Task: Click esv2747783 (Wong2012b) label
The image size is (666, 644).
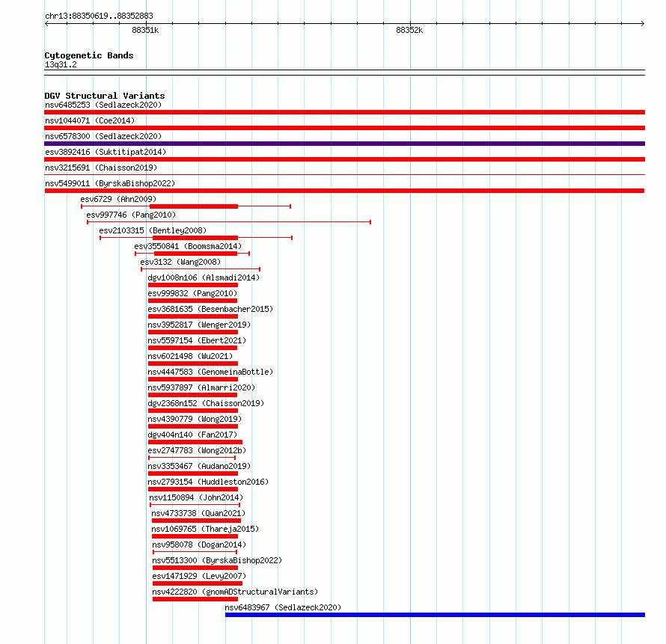Action: (197, 450)
